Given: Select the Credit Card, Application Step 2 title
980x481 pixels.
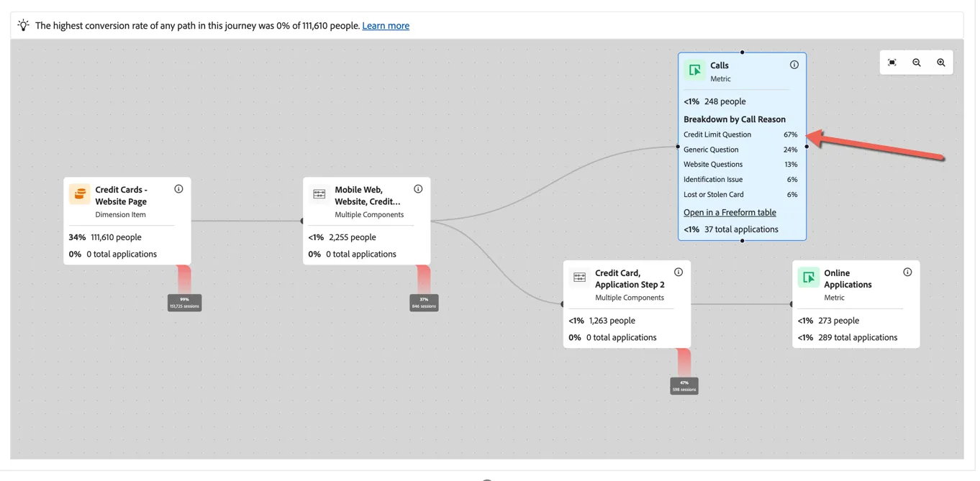Looking at the screenshot, I should pyautogui.click(x=630, y=279).
